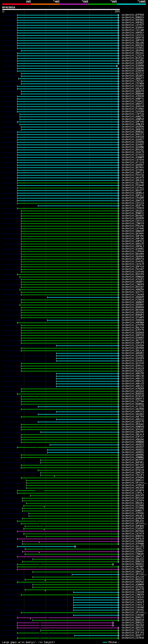The image size is (148, 644).
Task: Open entry UniRef100_Q9ATL7
Action: (133, 549)
